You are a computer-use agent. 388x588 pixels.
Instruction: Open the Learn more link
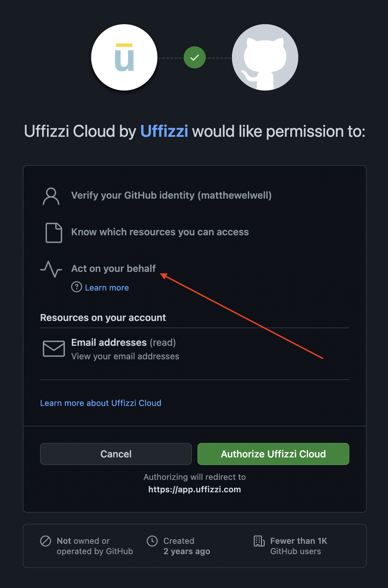coord(107,288)
